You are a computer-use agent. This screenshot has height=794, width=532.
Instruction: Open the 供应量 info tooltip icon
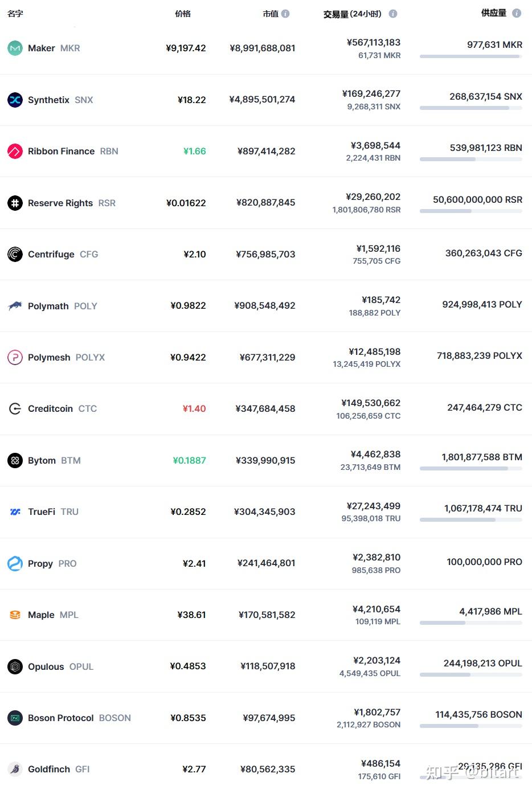[517, 13]
